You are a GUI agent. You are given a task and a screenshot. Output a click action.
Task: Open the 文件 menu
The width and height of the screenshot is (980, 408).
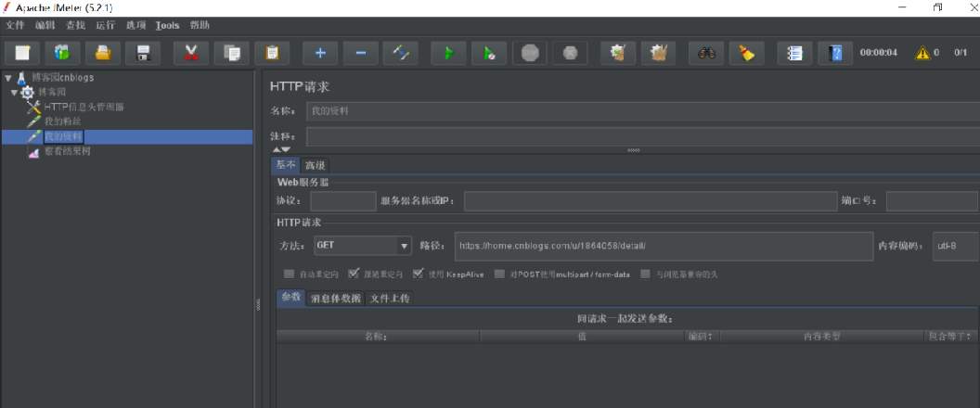tap(14, 26)
